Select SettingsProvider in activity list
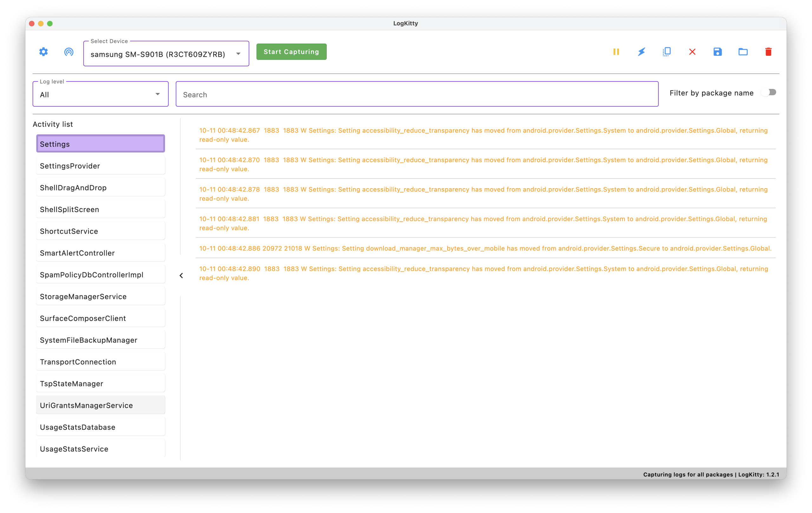This screenshot has height=513, width=812. click(x=101, y=166)
